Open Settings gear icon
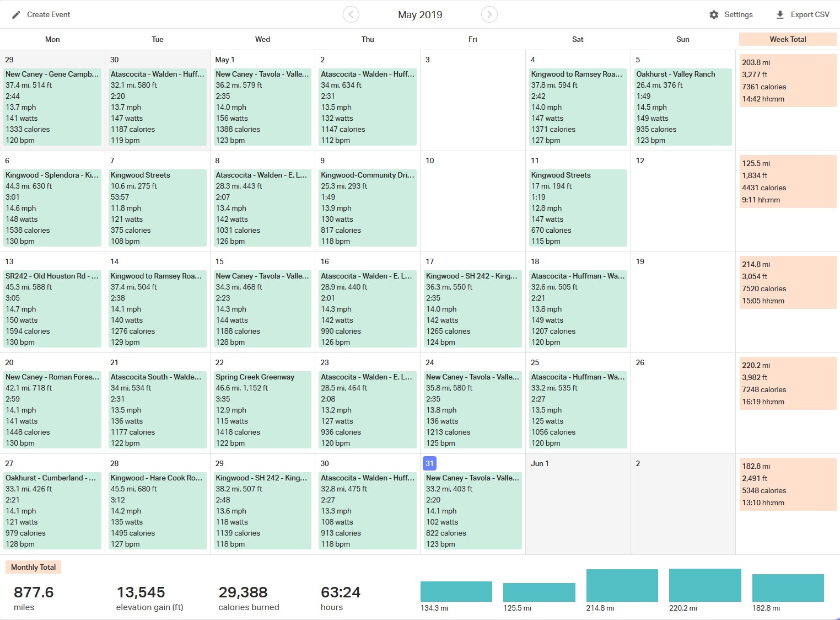This screenshot has width=840, height=620. [x=714, y=15]
